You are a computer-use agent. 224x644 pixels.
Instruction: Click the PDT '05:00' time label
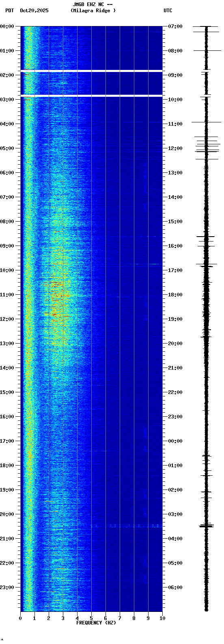click(7, 148)
